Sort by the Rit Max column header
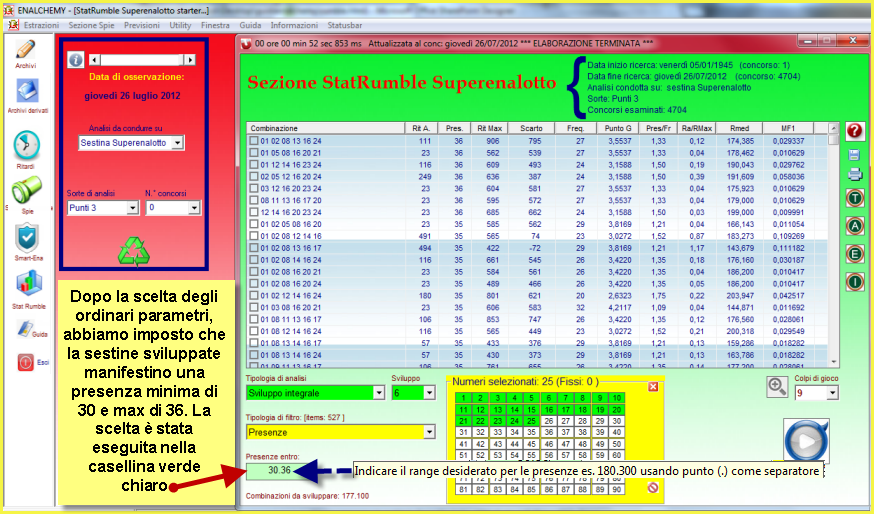Image resolution: width=874 pixels, height=514 pixels. (489, 128)
